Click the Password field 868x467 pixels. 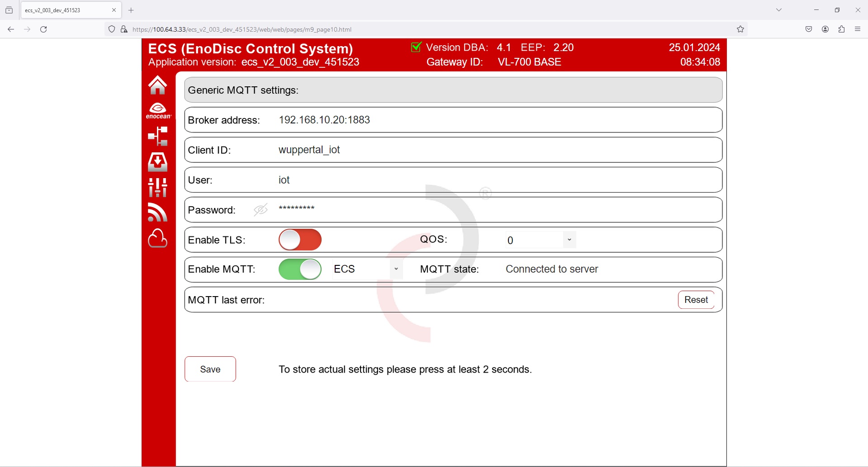(453, 210)
